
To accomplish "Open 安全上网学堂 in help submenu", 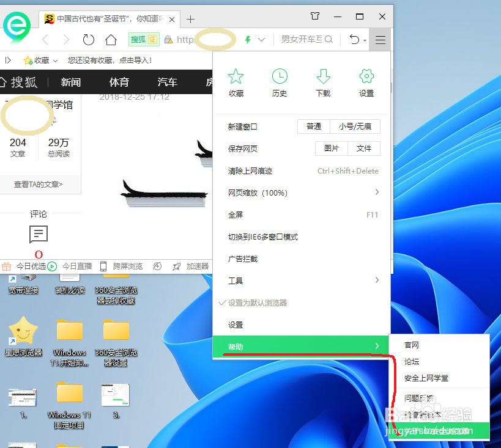I will point(439,378).
